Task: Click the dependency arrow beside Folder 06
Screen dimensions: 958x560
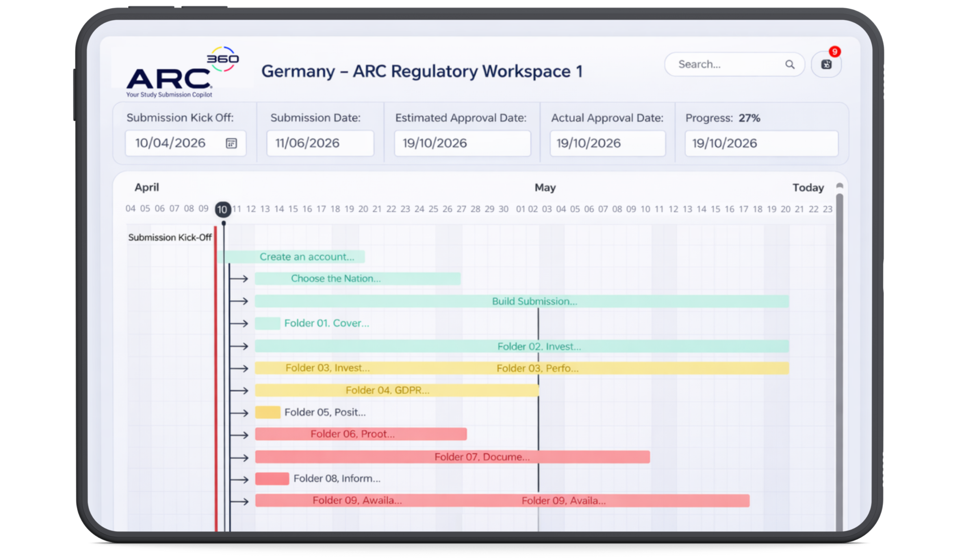Action: (x=239, y=434)
